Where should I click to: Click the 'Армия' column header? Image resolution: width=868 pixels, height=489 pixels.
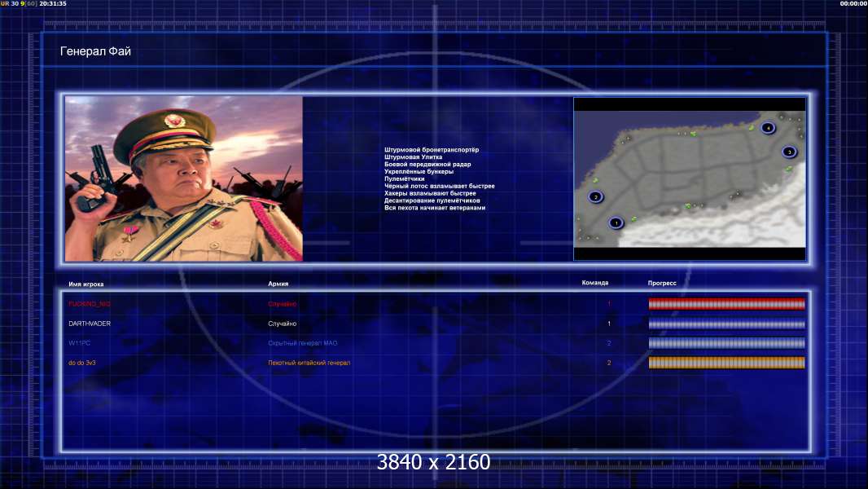[278, 284]
